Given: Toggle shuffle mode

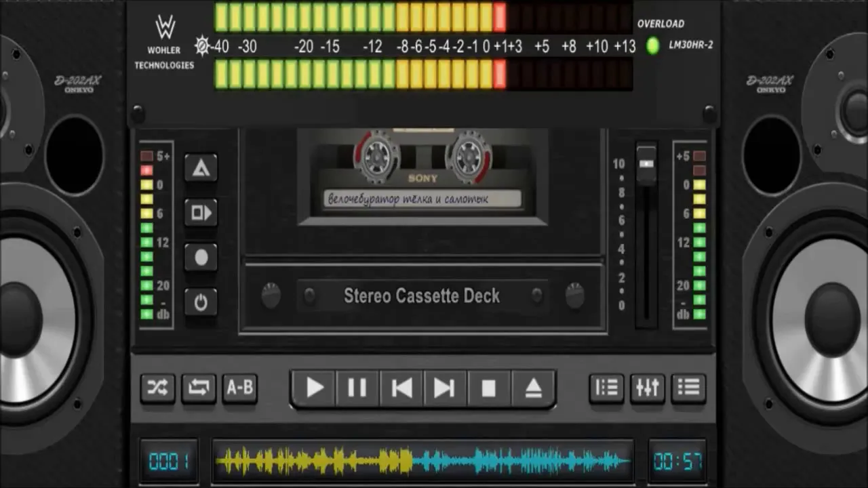Looking at the screenshot, I should tap(157, 388).
